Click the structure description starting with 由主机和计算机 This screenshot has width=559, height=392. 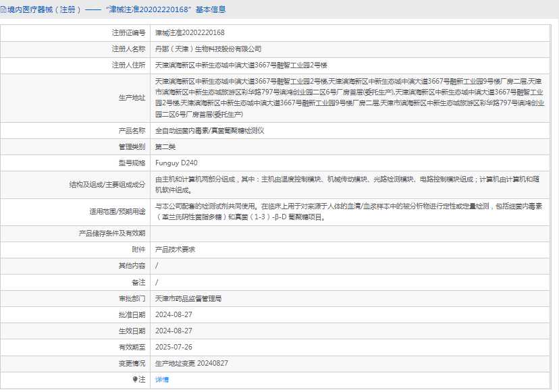pyautogui.click(x=347, y=185)
